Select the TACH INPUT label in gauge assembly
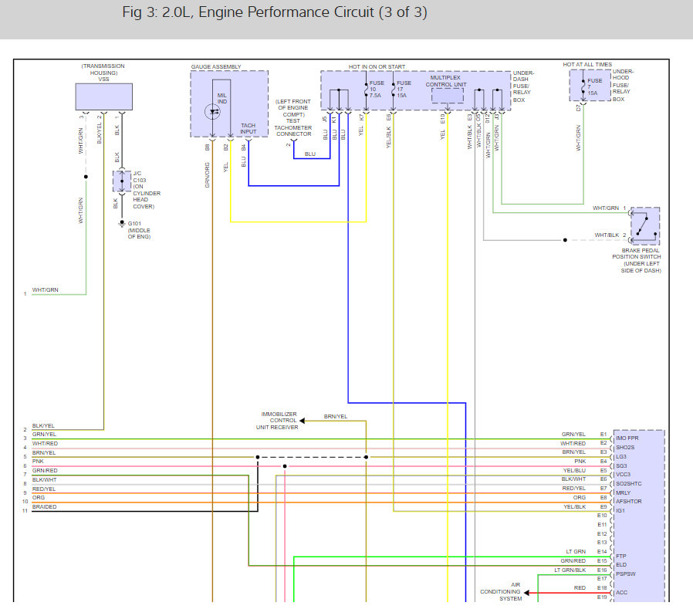The image size is (693, 616). 248,128
